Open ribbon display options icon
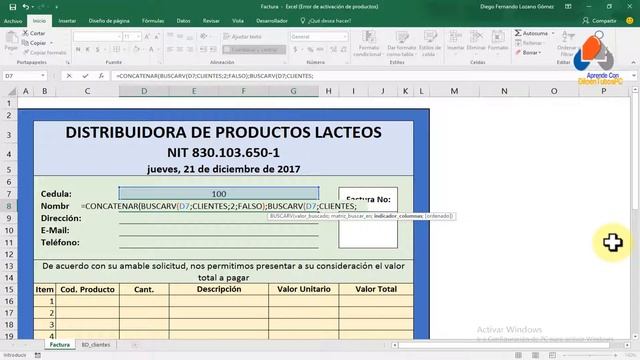This screenshot has height=360, width=640. coord(568,7)
